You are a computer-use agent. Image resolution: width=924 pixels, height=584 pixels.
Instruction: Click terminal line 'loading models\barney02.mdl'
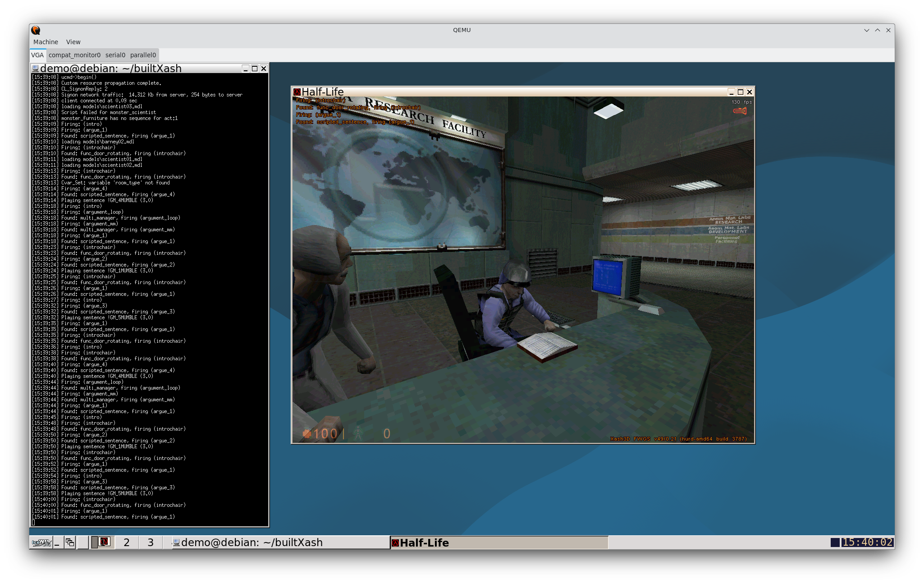point(98,142)
